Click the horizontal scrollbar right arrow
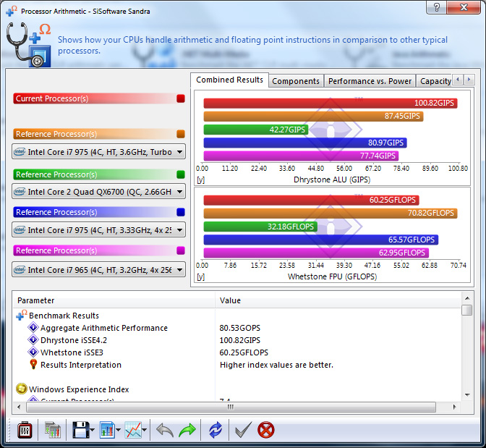The width and height of the screenshot is (486, 448). click(455, 407)
